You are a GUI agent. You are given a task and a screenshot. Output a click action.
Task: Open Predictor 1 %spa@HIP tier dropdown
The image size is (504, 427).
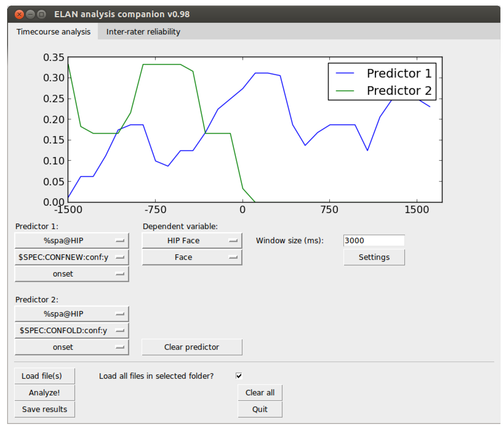[x=72, y=240]
